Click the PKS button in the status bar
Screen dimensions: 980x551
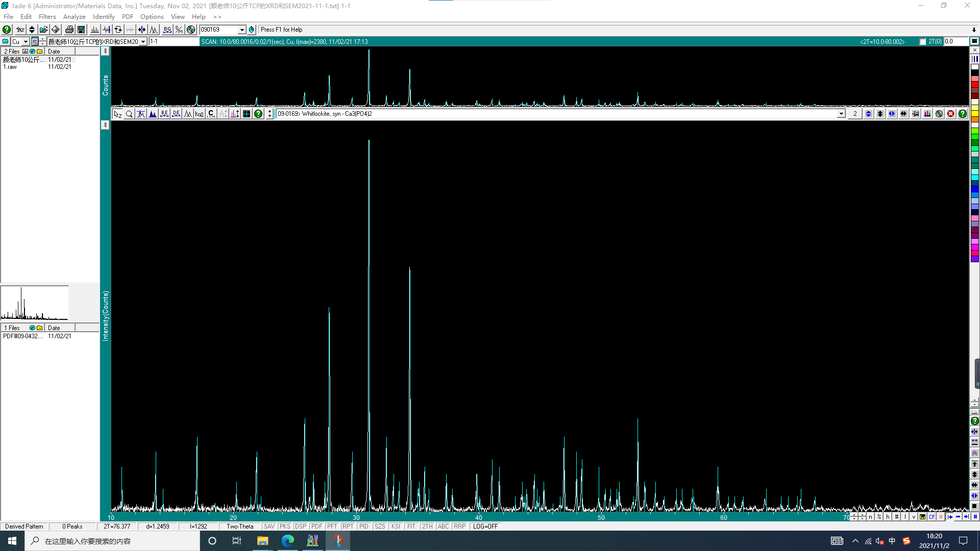pos(285,526)
